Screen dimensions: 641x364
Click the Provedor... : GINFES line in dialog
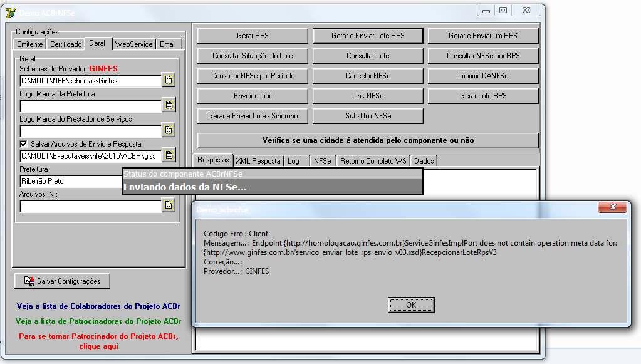coord(236,271)
